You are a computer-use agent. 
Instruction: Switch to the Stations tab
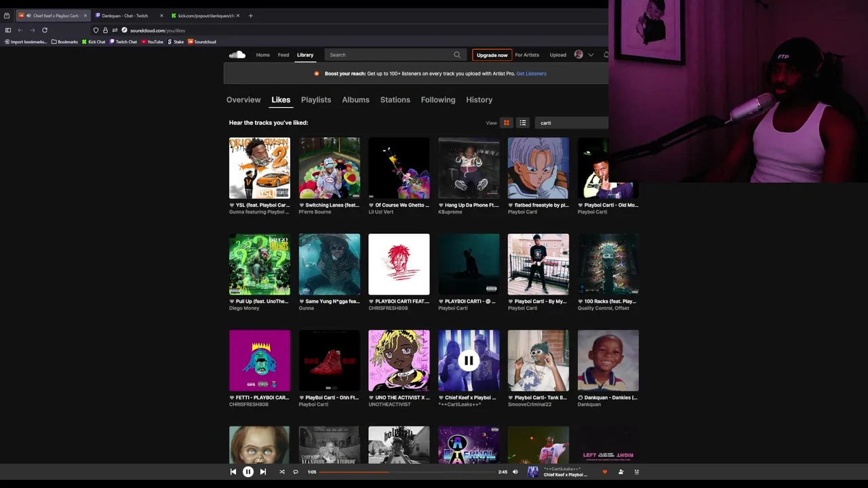coord(395,100)
